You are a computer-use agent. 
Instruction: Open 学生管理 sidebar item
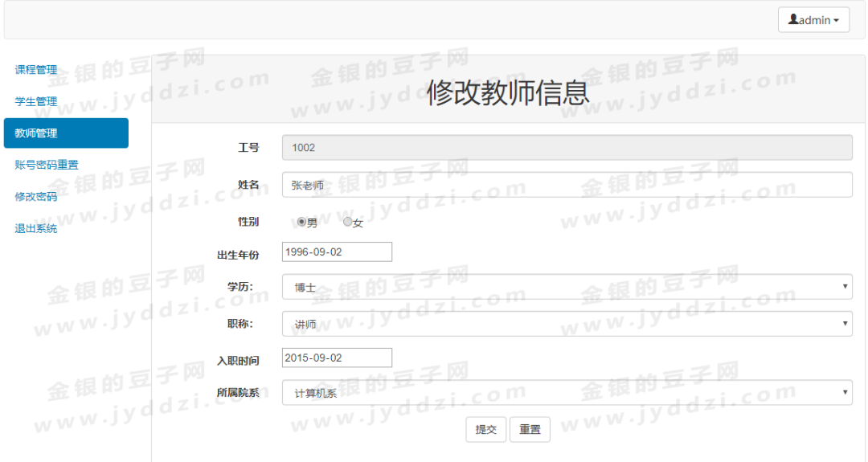(36, 101)
